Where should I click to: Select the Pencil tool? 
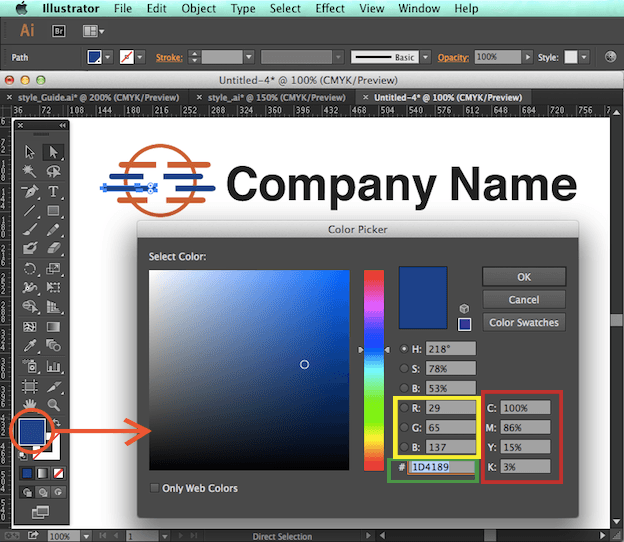click(53, 230)
